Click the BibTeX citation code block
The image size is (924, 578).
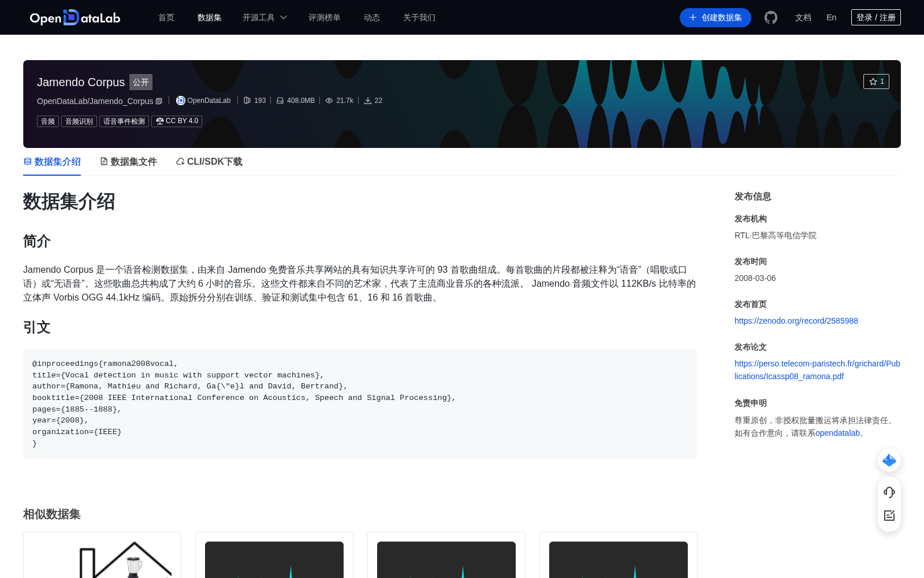(x=360, y=404)
